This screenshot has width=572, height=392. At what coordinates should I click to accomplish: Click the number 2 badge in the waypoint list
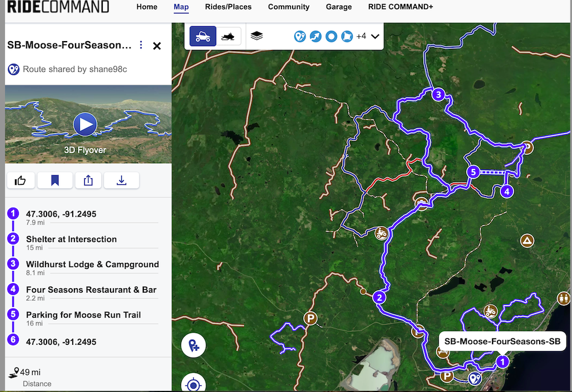(x=13, y=239)
